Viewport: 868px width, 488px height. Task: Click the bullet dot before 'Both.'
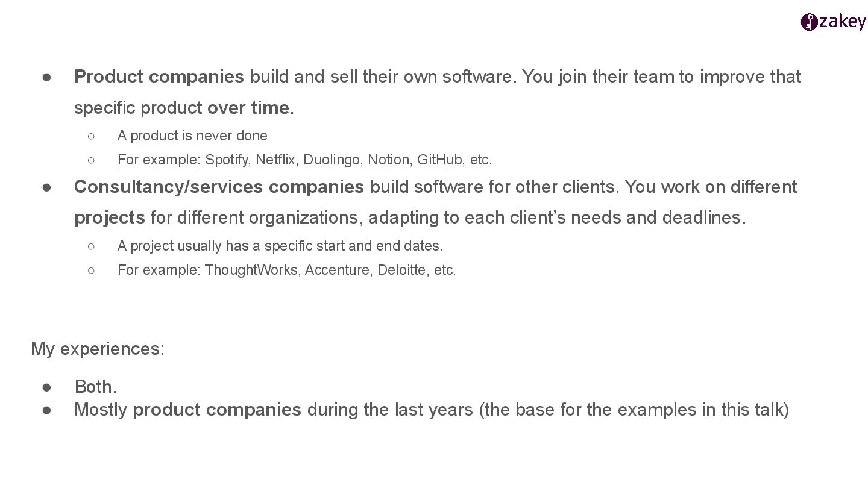(x=46, y=387)
